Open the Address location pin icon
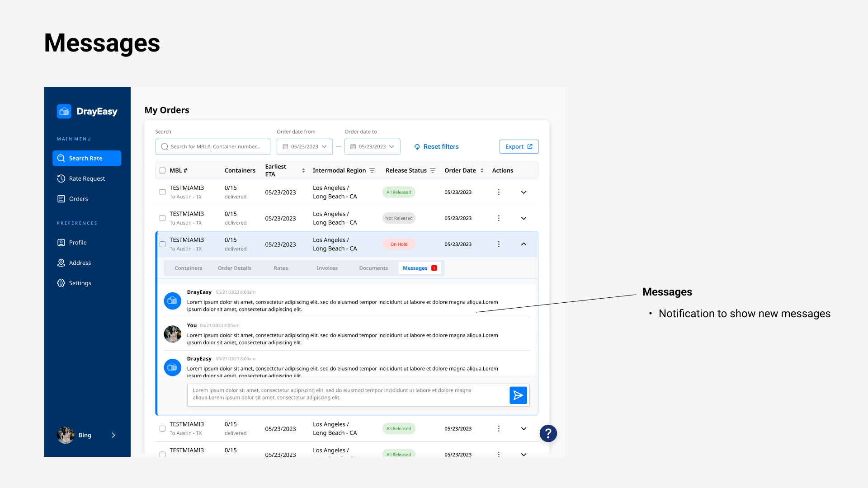The width and height of the screenshot is (868, 488). click(61, 263)
